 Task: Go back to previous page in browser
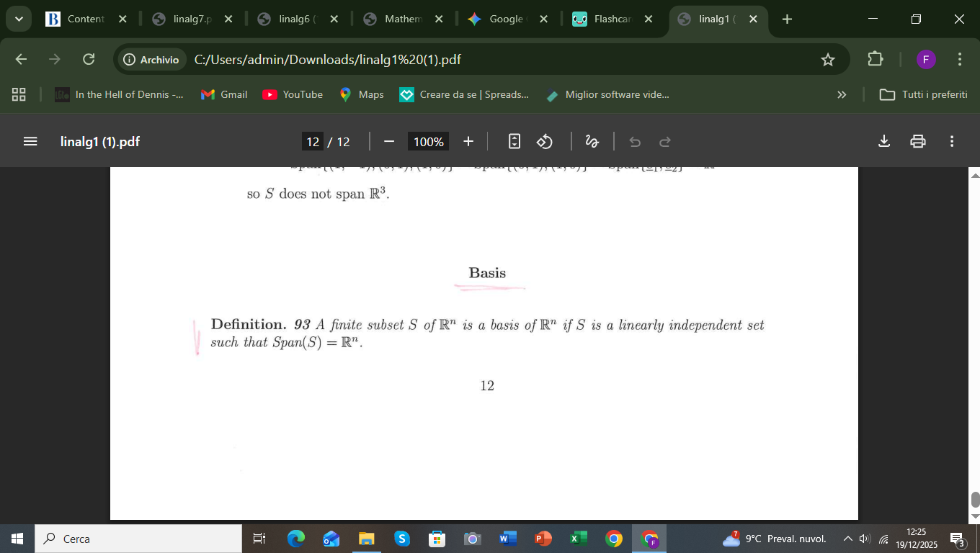pos(22,59)
